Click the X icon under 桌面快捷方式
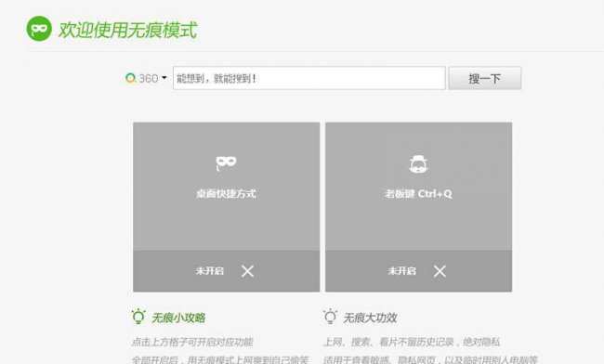Image resolution: width=604 pixels, height=364 pixels. point(248,271)
